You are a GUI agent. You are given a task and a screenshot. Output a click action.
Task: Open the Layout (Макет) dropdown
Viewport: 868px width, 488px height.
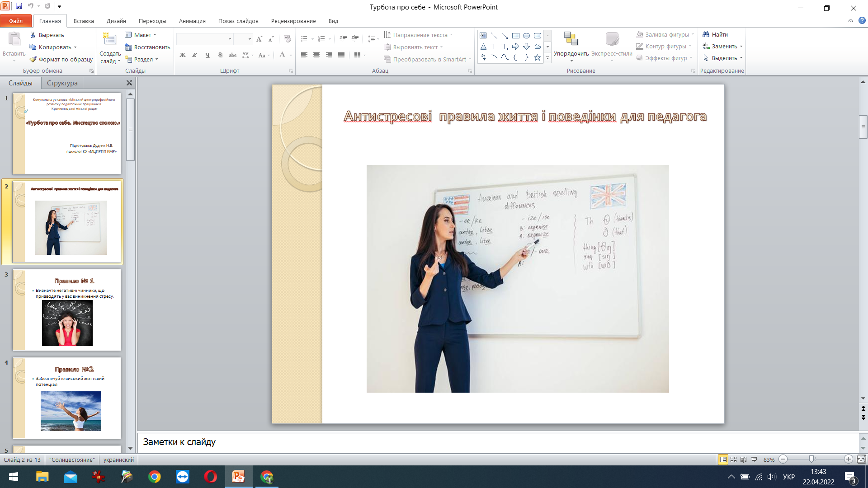coord(141,35)
